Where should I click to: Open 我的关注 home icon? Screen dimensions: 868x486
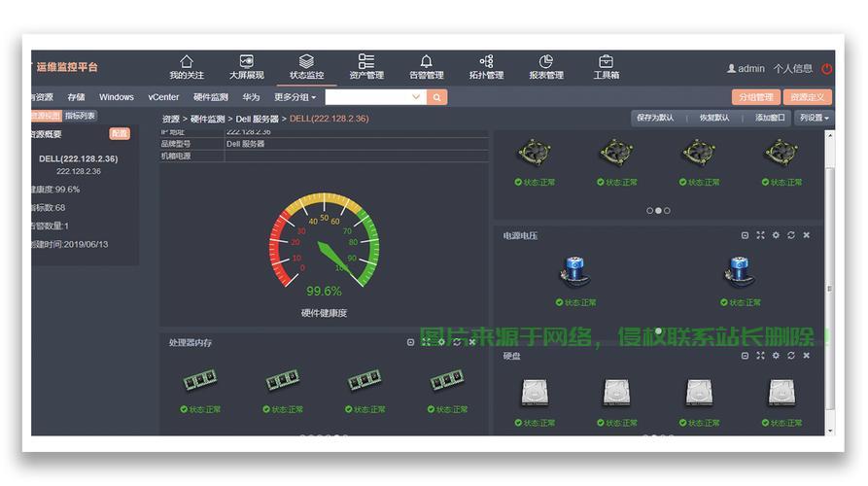pyautogui.click(x=186, y=61)
